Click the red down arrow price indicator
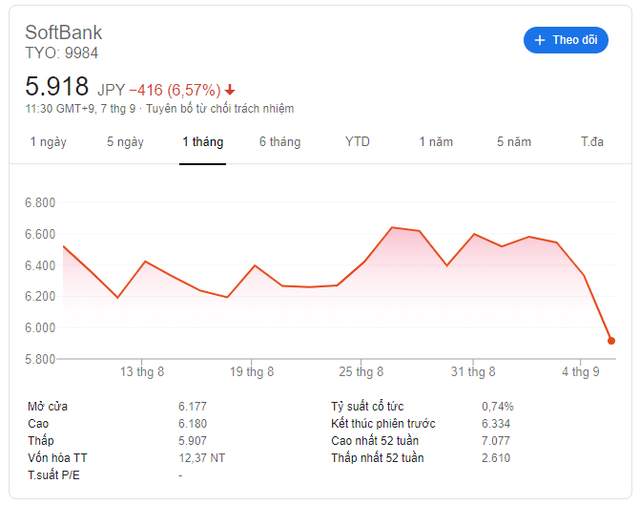 (x=230, y=90)
